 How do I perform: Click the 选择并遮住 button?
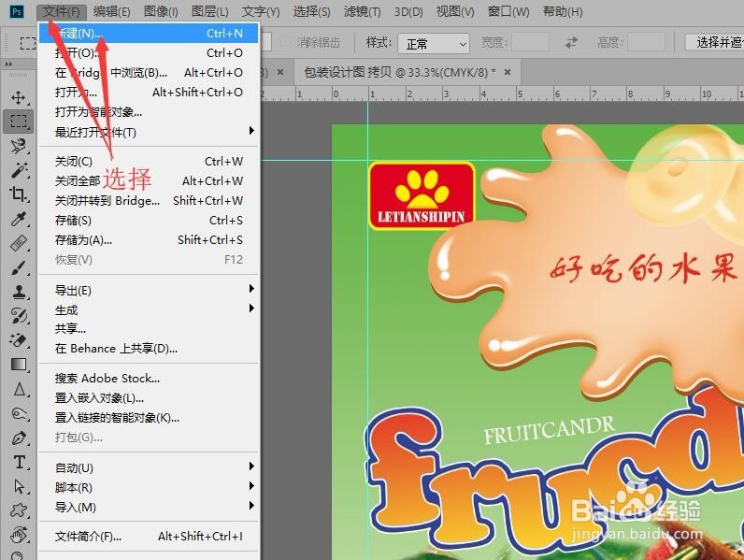(715, 42)
